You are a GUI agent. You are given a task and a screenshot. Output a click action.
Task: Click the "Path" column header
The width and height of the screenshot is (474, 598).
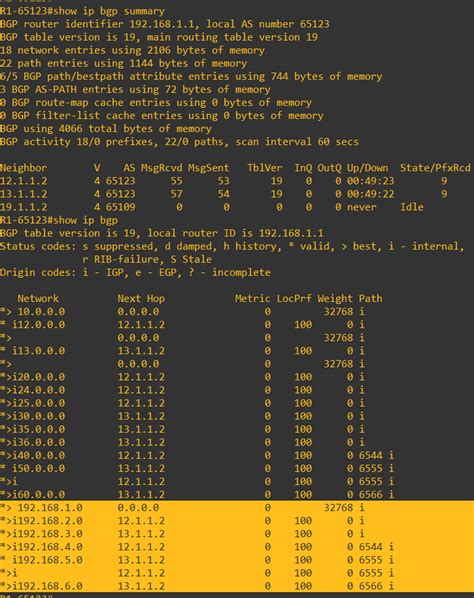tap(370, 299)
